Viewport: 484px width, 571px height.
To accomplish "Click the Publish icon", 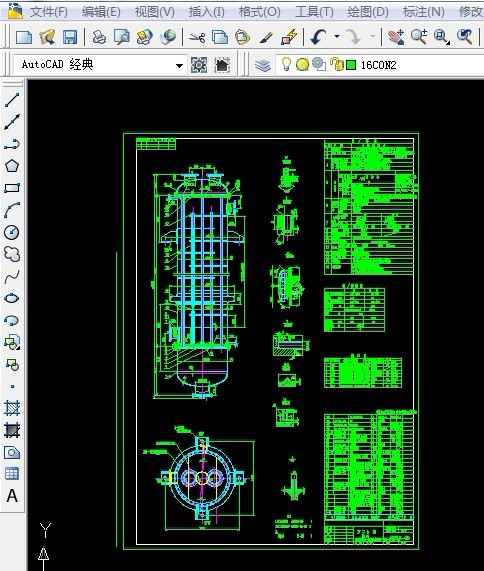I will pyautogui.click(x=145, y=37).
